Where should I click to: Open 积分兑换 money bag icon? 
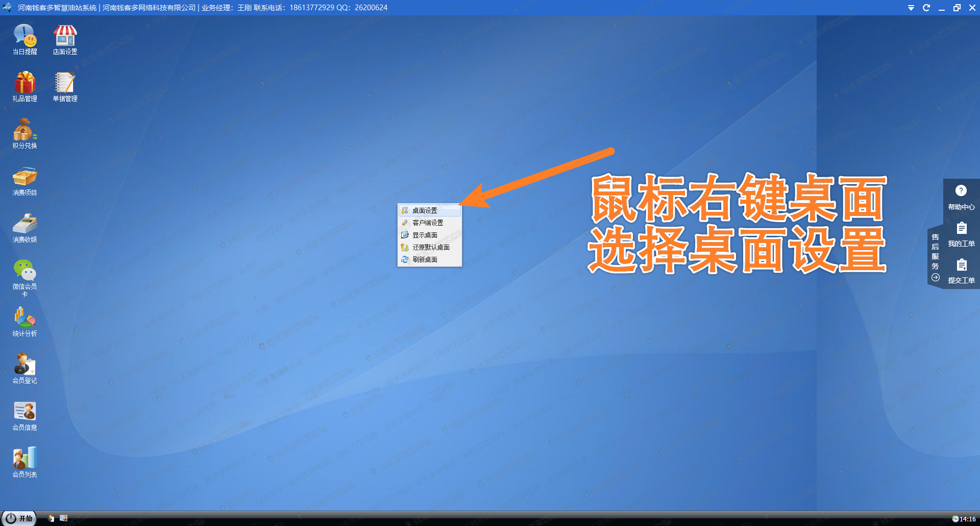[x=24, y=134]
